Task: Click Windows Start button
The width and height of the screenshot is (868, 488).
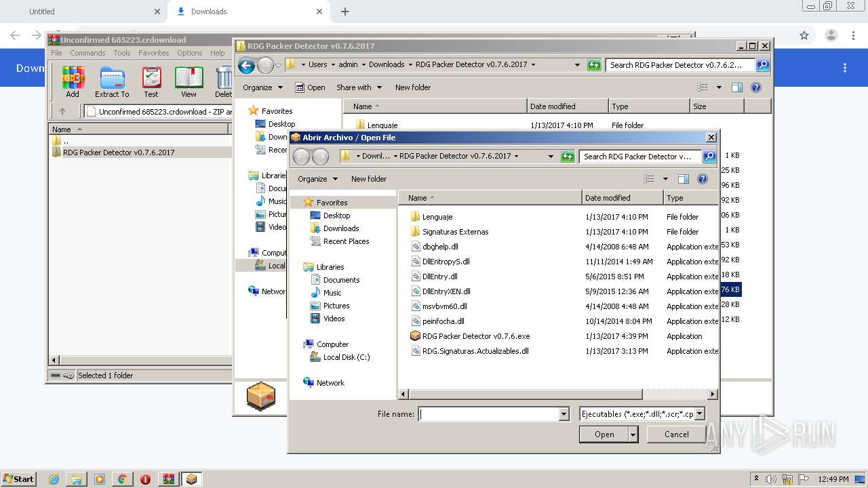Action: [x=18, y=479]
